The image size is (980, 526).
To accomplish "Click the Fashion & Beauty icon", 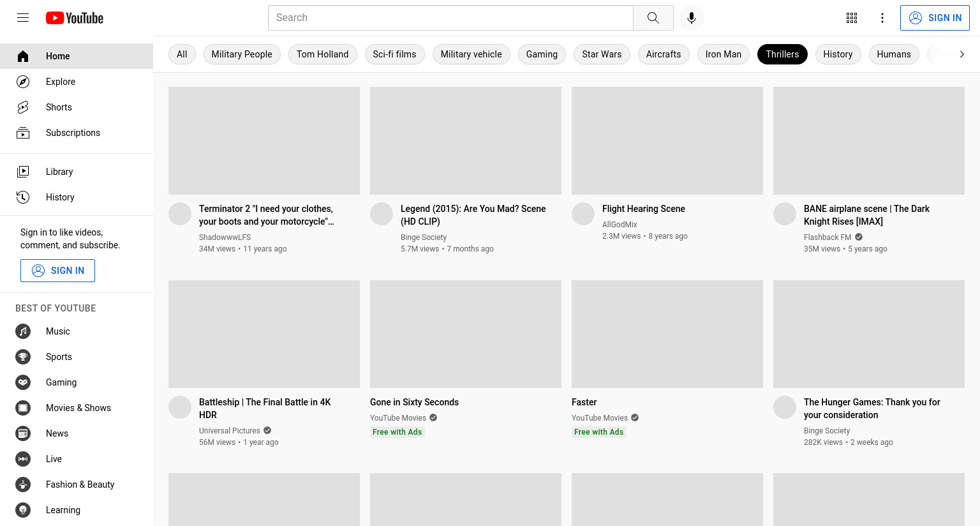I will tap(23, 485).
